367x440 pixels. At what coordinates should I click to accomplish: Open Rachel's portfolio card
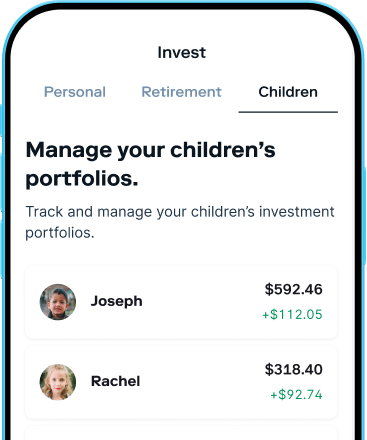point(181,382)
